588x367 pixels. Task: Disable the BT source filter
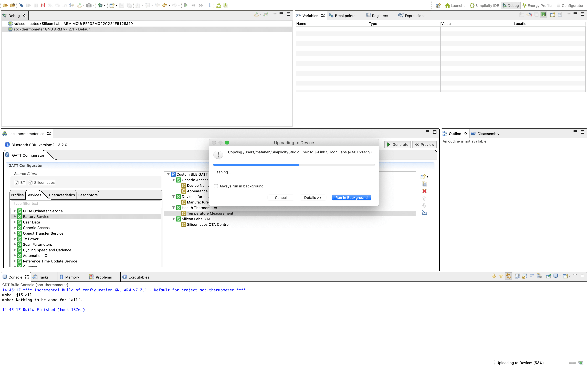(17, 182)
